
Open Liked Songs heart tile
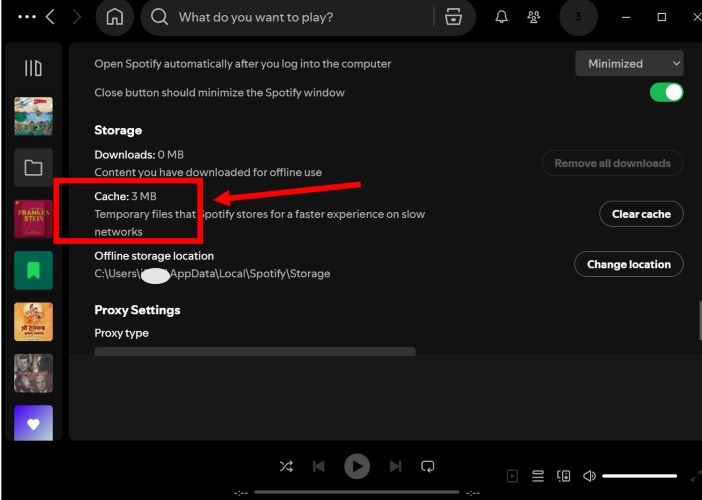pos(33,423)
